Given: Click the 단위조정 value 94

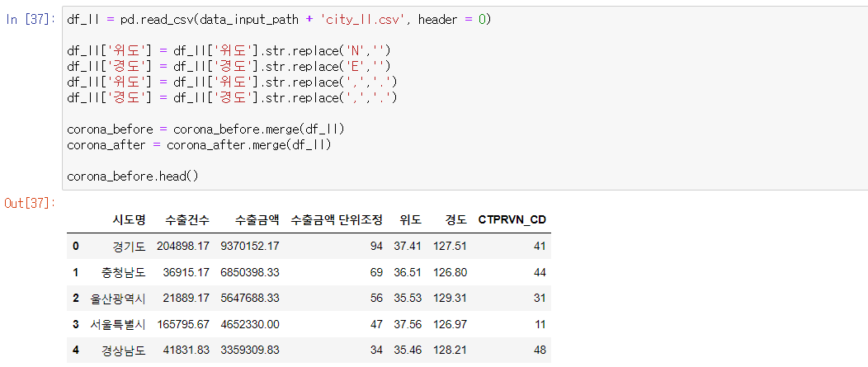Looking at the screenshot, I should click(x=376, y=247).
